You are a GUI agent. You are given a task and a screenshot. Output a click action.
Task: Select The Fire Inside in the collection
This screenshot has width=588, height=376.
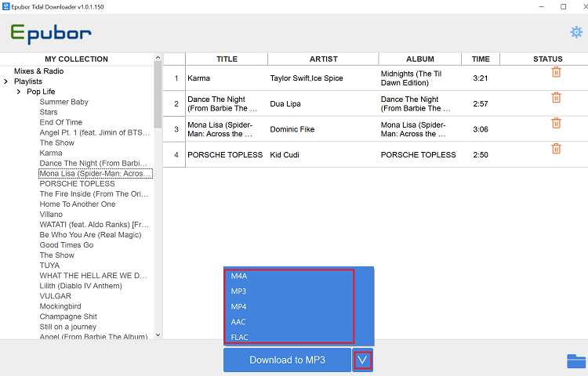(x=94, y=194)
